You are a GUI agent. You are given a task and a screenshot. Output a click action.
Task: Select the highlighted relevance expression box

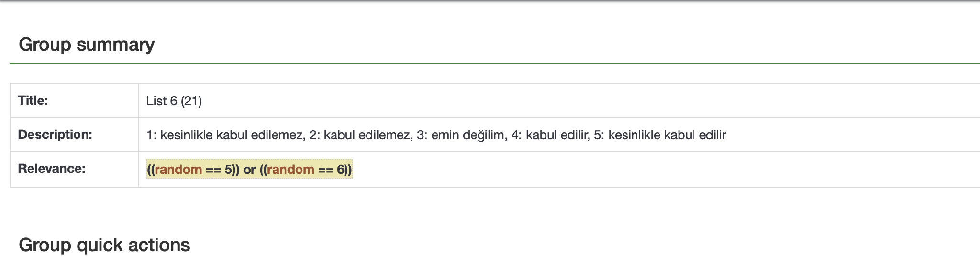249,170
